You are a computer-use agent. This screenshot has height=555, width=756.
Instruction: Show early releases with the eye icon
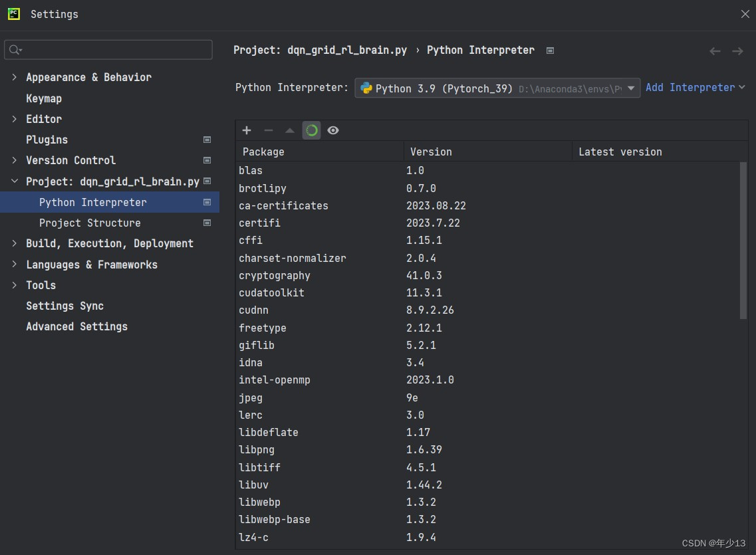click(x=333, y=130)
